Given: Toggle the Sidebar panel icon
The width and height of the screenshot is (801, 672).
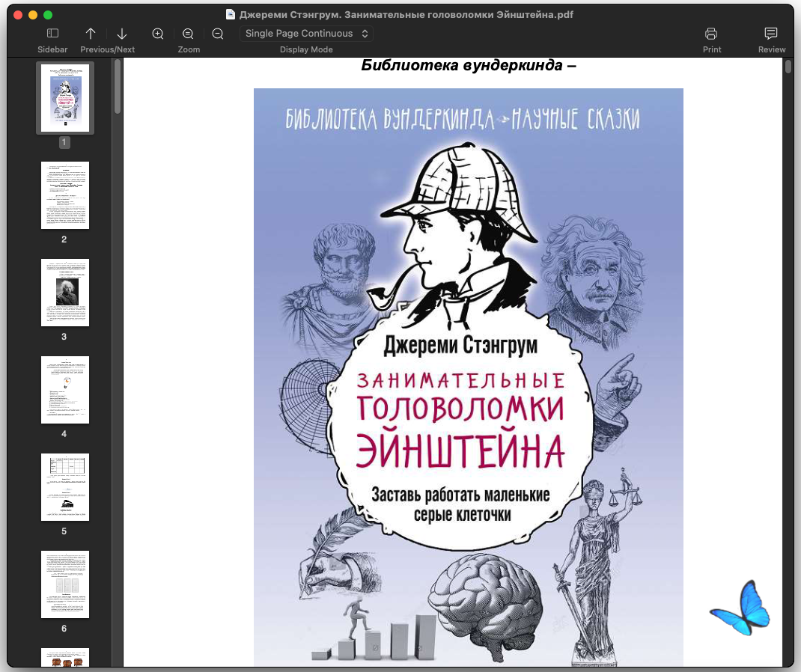Looking at the screenshot, I should tap(52, 34).
